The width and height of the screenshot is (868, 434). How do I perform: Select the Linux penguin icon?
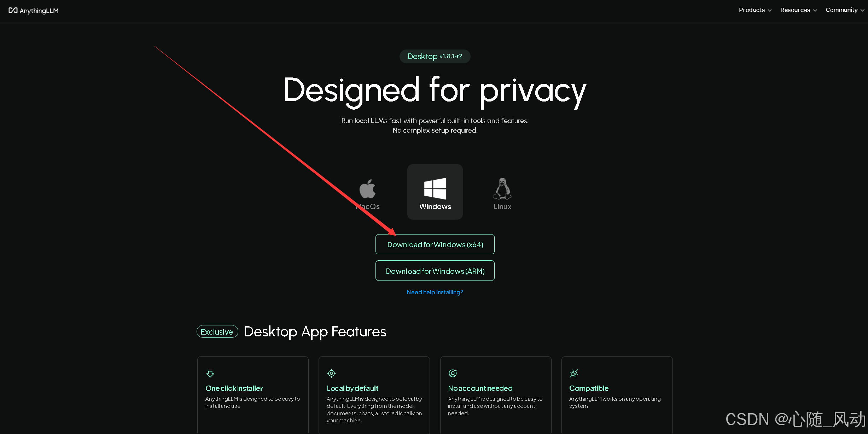coord(502,189)
